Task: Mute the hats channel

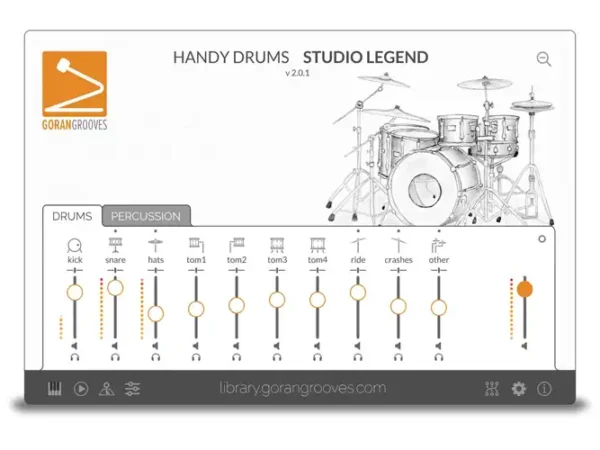Action: [155, 346]
